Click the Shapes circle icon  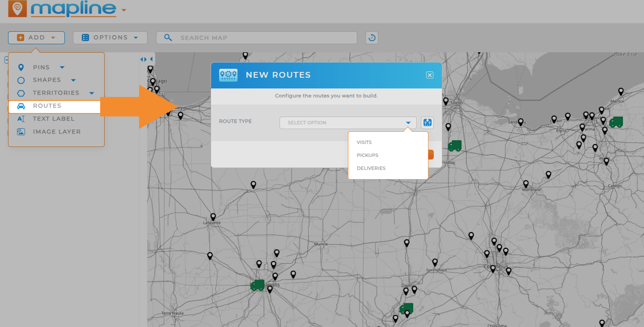[x=21, y=80]
